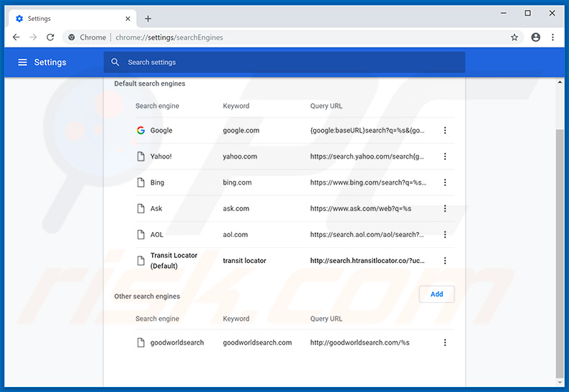This screenshot has width=569, height=392.
Task: Open a new tab
Action: tap(148, 19)
